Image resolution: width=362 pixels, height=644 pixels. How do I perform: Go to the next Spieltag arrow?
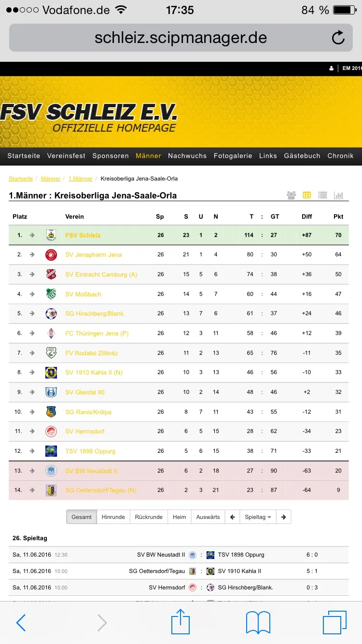click(284, 517)
